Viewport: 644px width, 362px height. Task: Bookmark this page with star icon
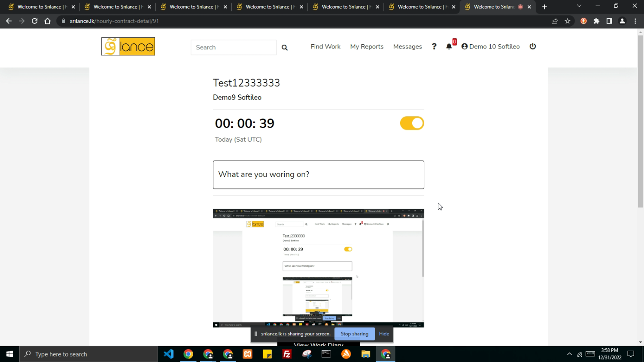click(x=568, y=21)
